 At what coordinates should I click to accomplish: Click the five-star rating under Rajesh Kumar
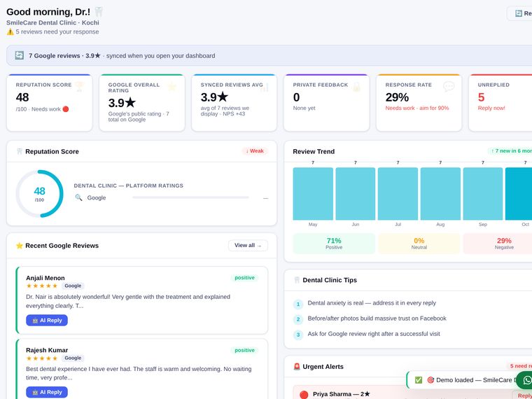42,358
